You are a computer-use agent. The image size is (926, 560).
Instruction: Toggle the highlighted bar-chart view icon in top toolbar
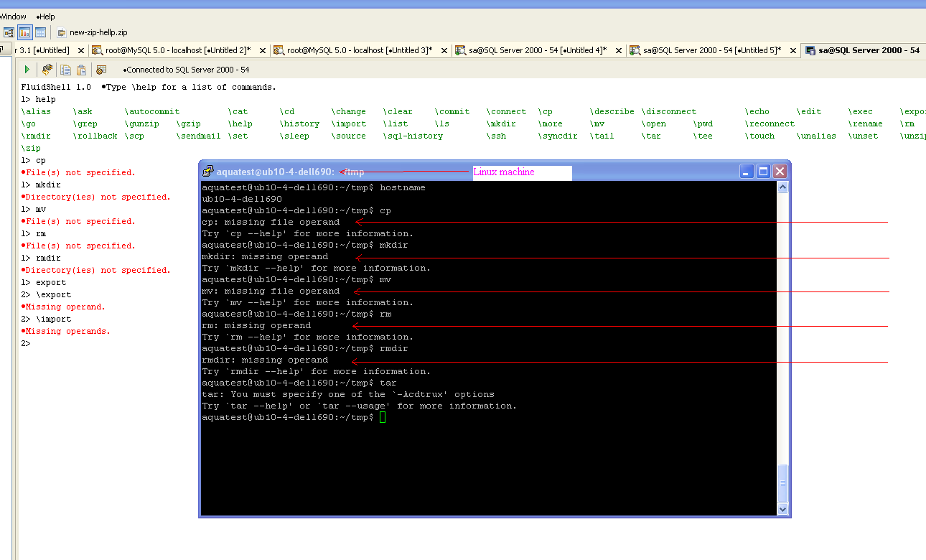pyautogui.click(x=25, y=32)
